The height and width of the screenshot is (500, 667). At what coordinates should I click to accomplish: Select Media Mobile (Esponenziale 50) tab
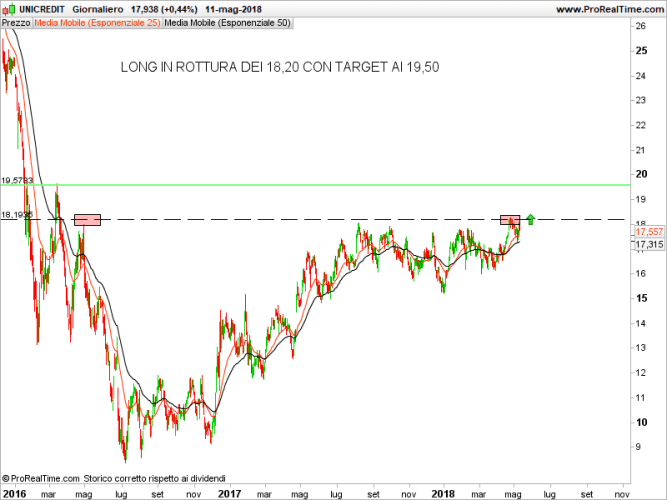tap(227, 21)
